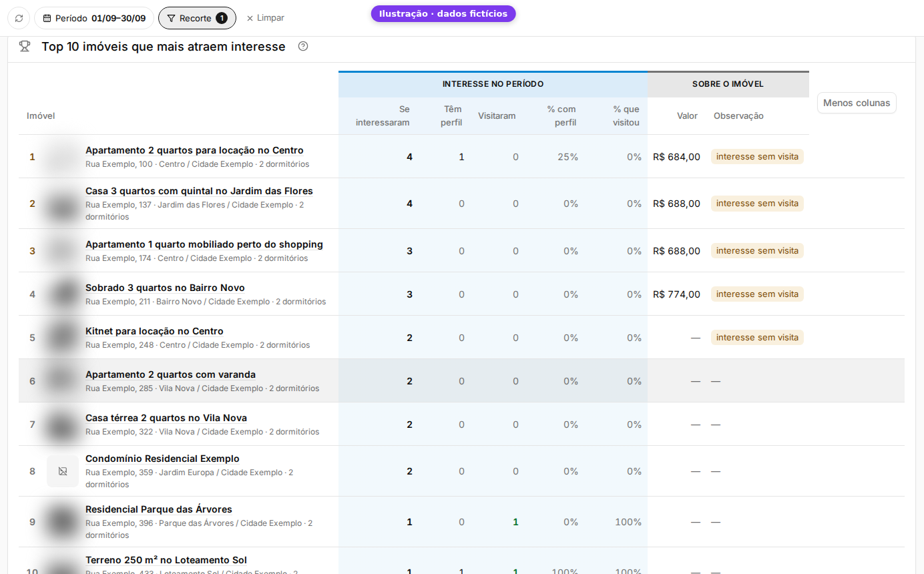Screen dimensions: 924x574
Task: Click the % com perfil column header
Action: point(561,115)
